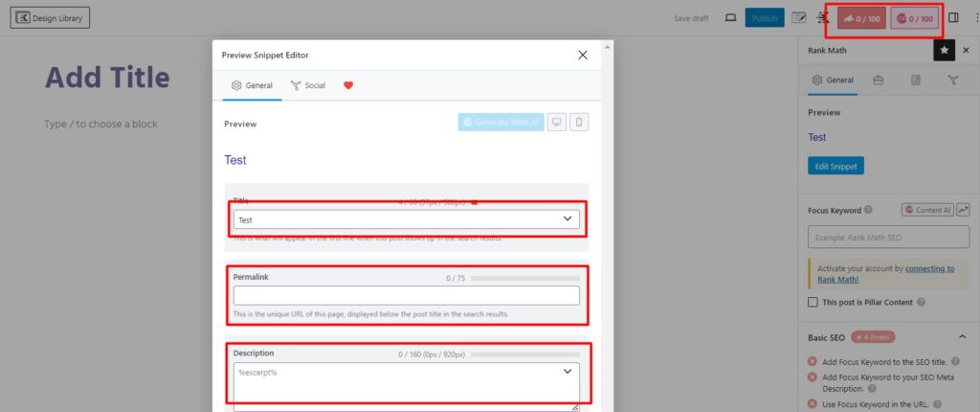Image resolution: width=980 pixels, height=412 pixels.
Task: Click the Permalink length progress bar
Action: click(525, 279)
